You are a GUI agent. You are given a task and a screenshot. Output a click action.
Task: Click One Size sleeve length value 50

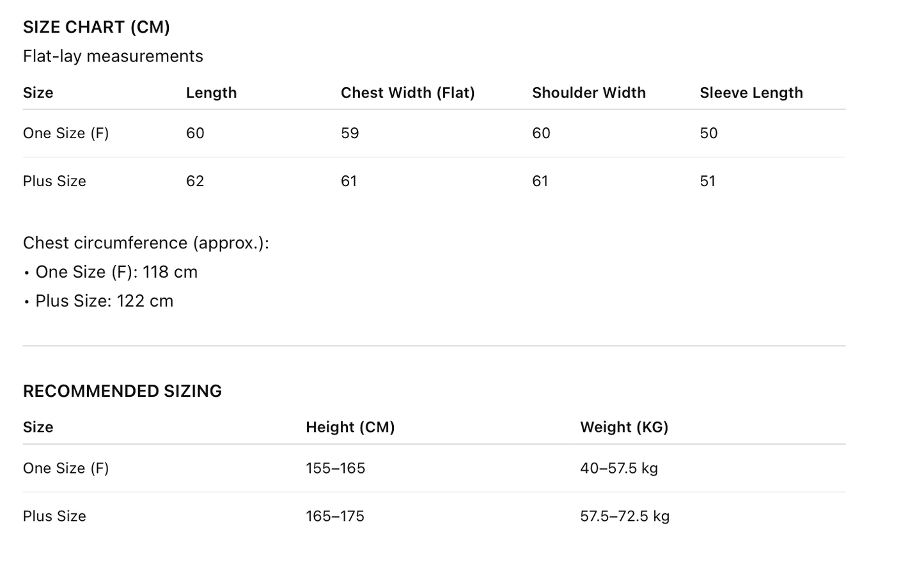(709, 133)
